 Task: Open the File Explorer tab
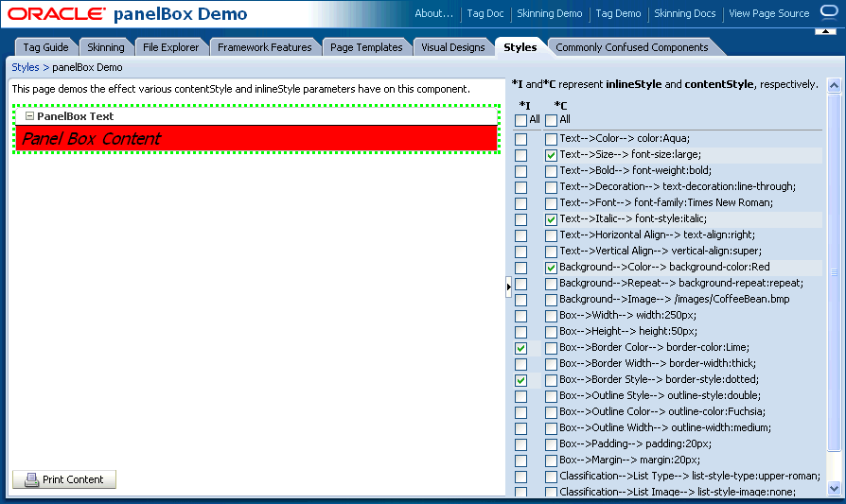(x=170, y=47)
